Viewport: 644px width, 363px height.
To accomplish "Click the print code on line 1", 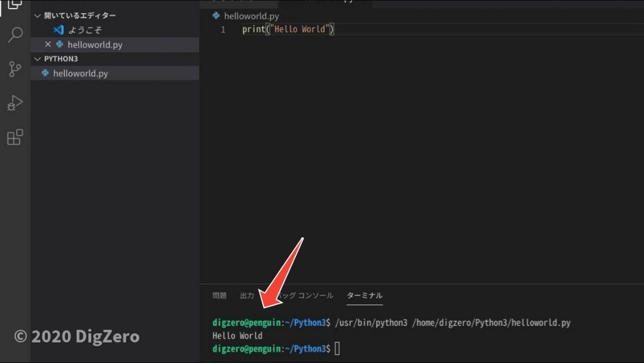I will coord(288,29).
